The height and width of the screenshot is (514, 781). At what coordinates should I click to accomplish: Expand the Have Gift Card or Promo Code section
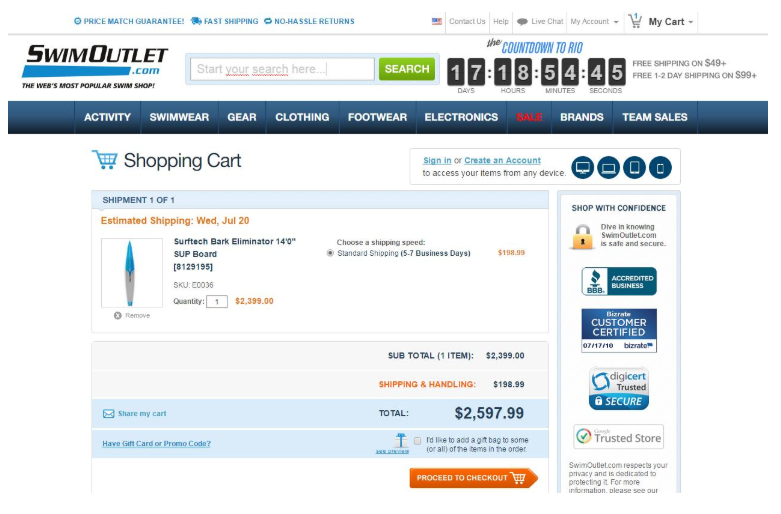[156, 444]
